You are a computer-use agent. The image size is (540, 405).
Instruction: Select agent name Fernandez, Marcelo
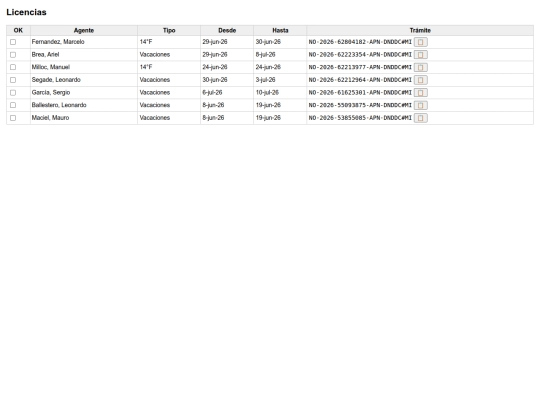click(x=58, y=42)
